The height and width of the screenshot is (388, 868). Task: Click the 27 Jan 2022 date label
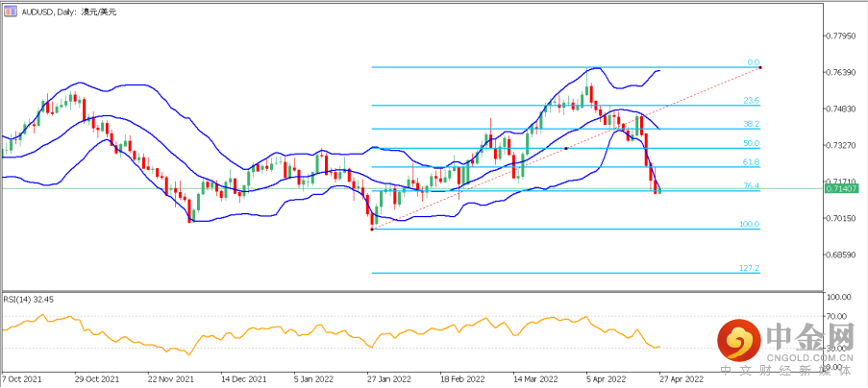[389, 379]
